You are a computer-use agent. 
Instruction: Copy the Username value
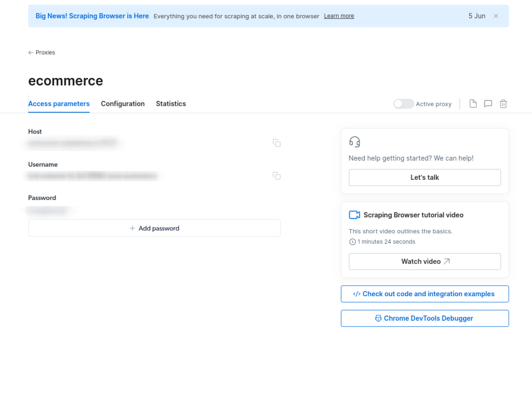pyautogui.click(x=276, y=176)
